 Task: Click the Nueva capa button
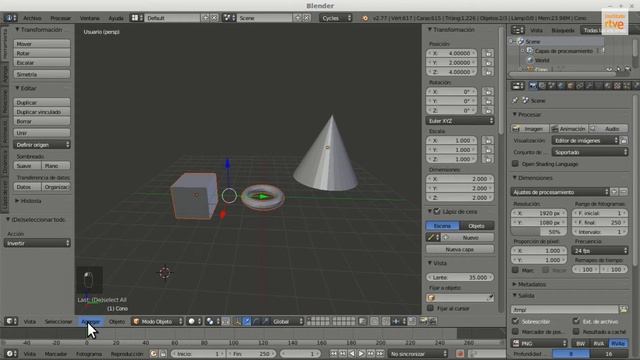[x=460, y=249]
